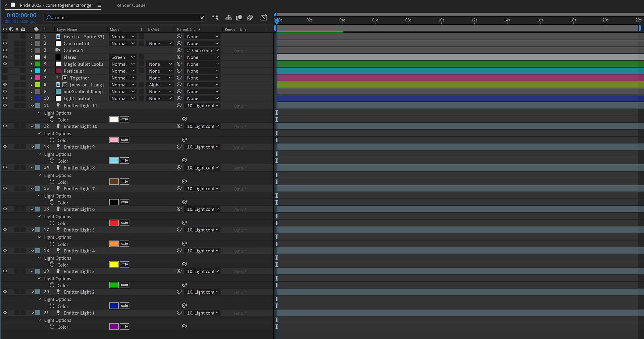Screen dimensions: 644x339
Task: Expand the Light controls layer
Action: pos(32,98)
